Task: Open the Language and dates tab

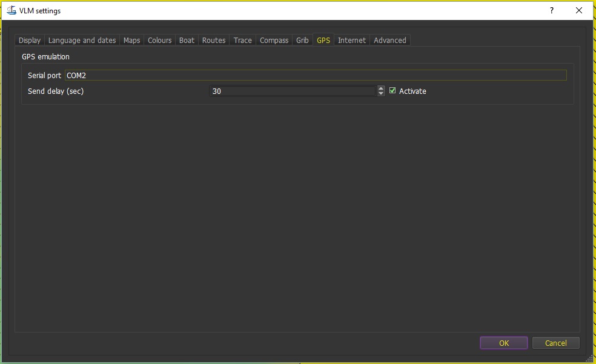Action: tap(82, 40)
